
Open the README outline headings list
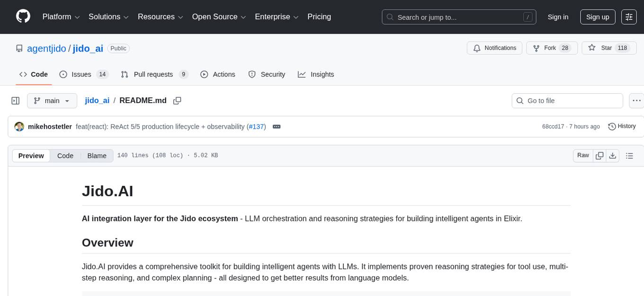point(629,155)
